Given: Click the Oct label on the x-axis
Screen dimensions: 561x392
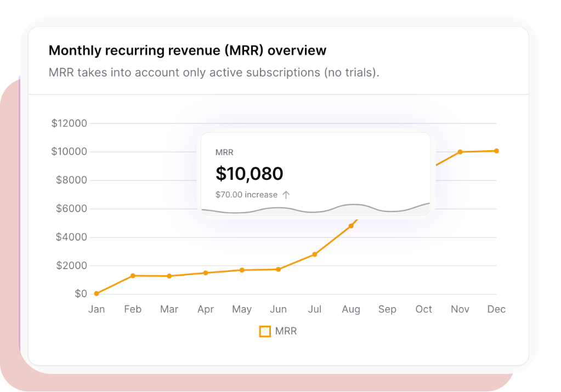Looking at the screenshot, I should (x=423, y=309).
